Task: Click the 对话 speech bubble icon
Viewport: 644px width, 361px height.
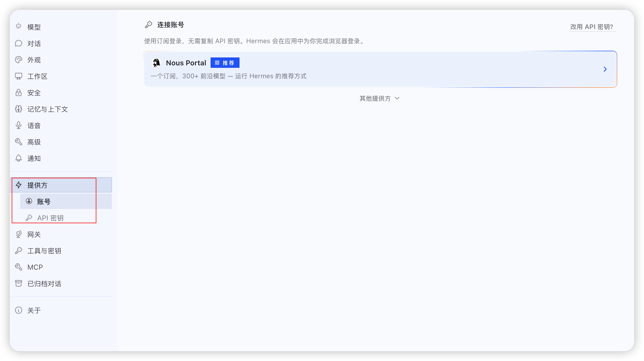Action: [19, 43]
